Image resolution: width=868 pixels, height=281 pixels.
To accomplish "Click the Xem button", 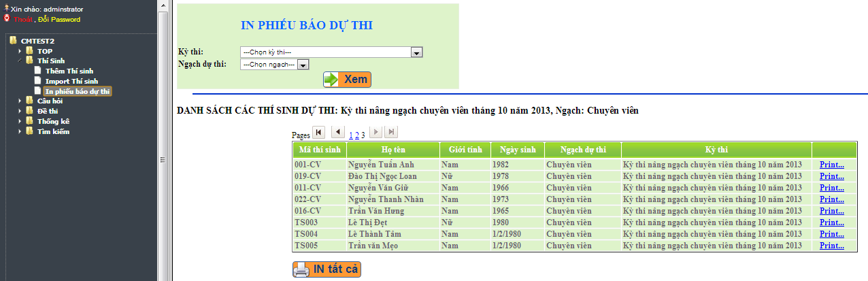I will click(x=347, y=79).
